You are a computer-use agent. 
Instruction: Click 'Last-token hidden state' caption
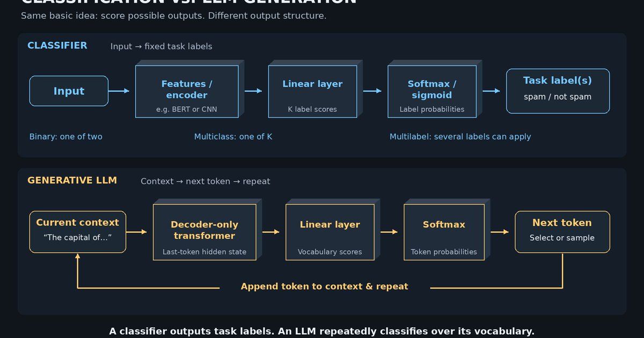point(204,252)
